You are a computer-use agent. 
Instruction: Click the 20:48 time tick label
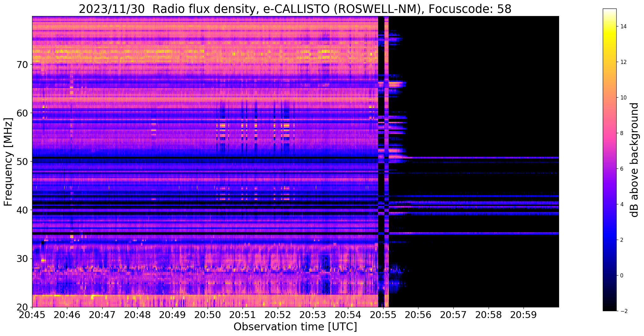point(137,315)
